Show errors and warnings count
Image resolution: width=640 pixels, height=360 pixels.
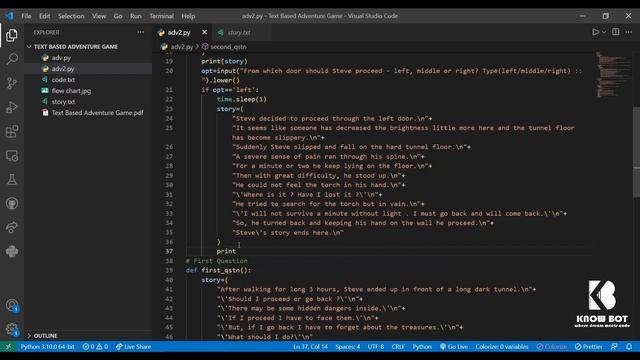click(x=95, y=347)
